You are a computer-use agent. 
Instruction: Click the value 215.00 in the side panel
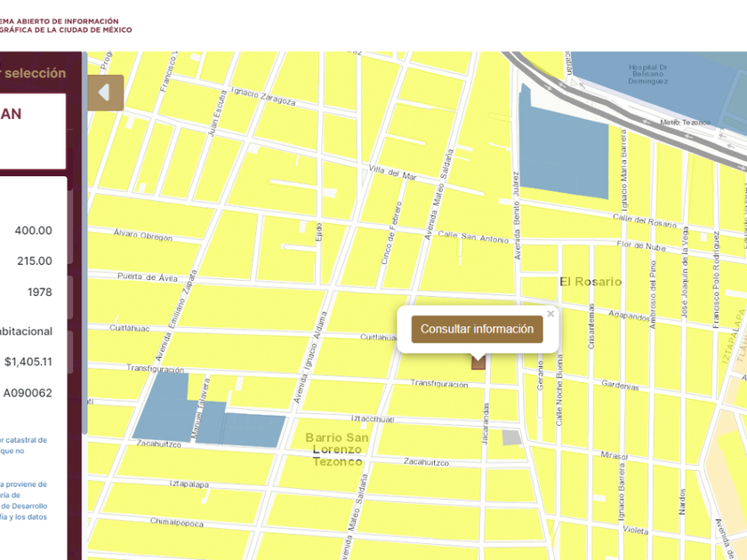coord(35,261)
